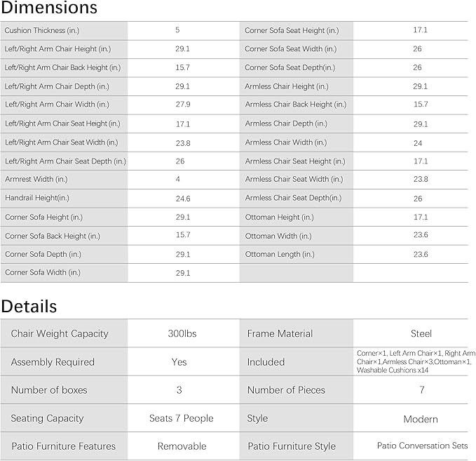Click the Chair Weight Capacity label
The height and width of the screenshot is (461, 476).
coord(60,334)
